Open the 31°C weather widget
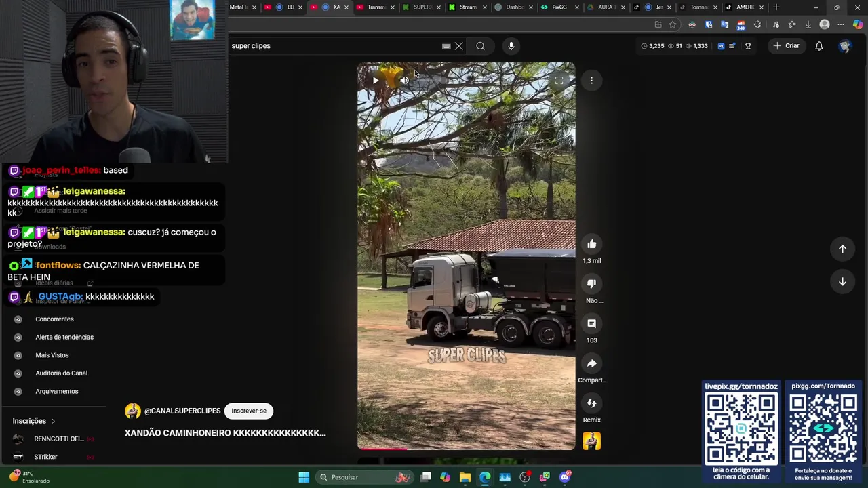868x488 pixels. coord(30,477)
